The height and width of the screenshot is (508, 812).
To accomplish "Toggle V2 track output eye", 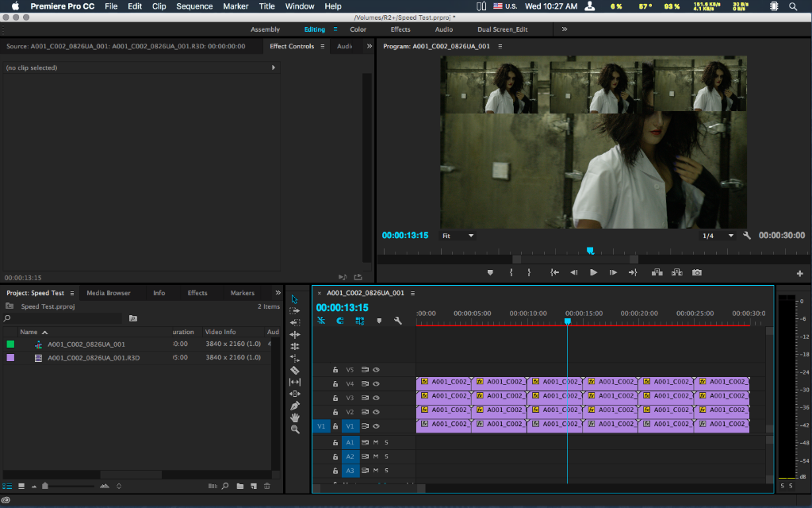I will point(377,412).
